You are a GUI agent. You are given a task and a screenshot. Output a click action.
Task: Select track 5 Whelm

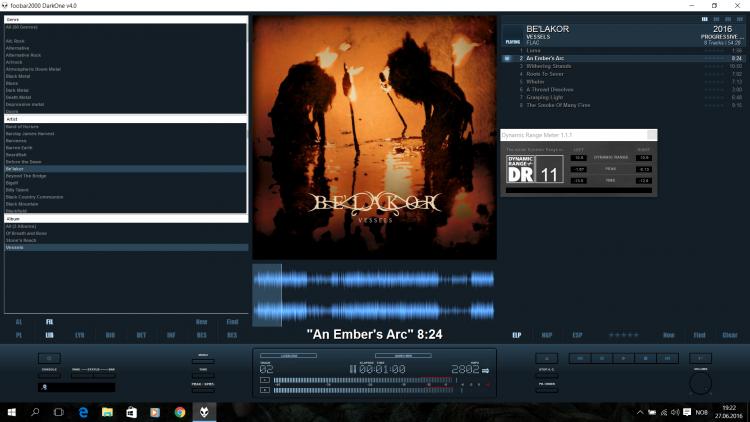[x=623, y=81]
